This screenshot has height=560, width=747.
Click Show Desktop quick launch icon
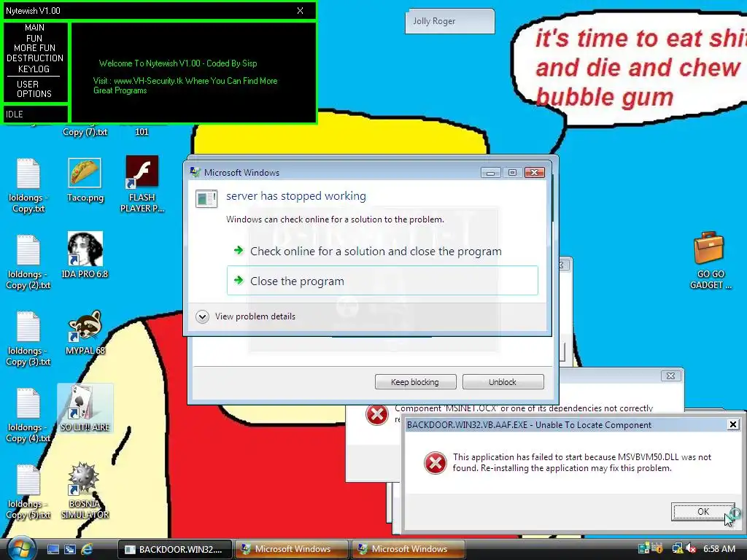click(53, 549)
